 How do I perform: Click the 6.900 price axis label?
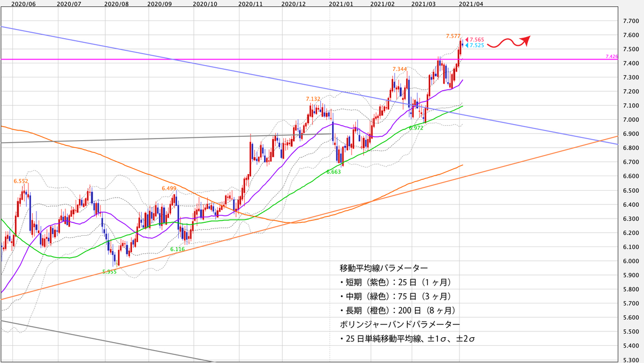tap(630, 134)
